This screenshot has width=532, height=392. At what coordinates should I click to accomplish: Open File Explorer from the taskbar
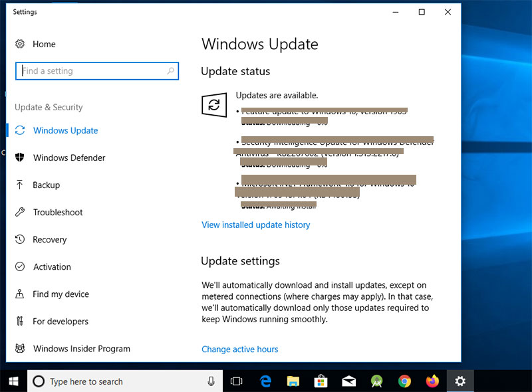[293, 381]
